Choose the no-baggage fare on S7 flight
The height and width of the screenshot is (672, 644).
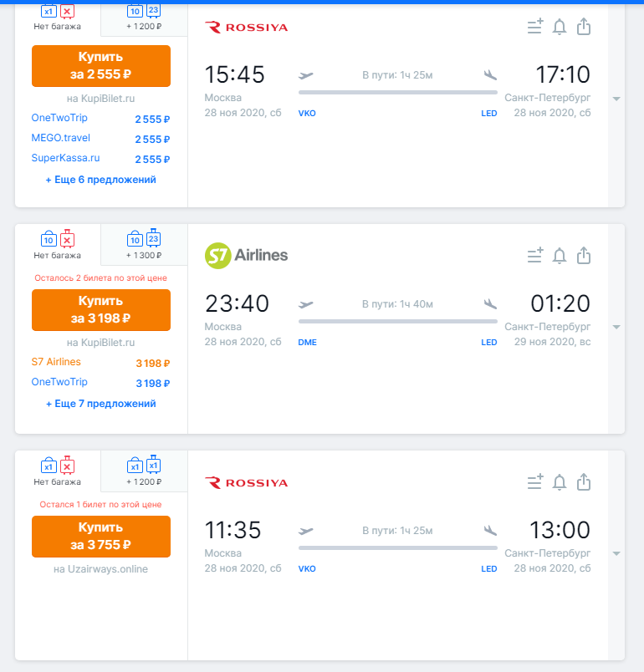58,245
